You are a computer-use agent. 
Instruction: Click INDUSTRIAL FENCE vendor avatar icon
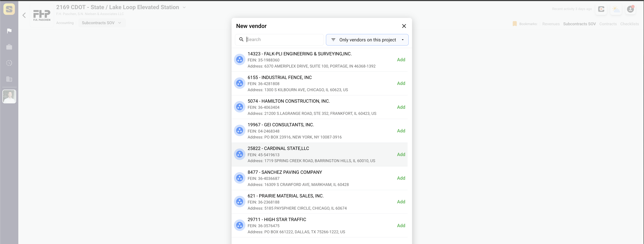[x=239, y=83]
